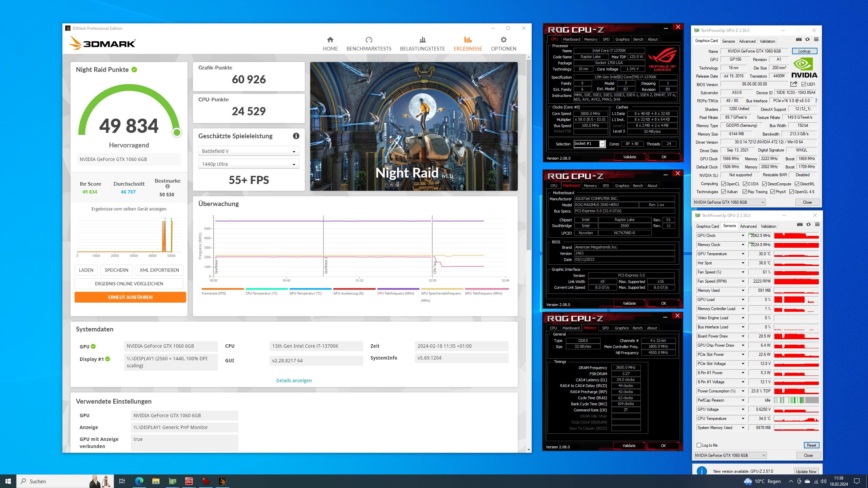This screenshot has height=488, width=868.
Task: Enable Log to file in GPU-Z Sensors
Action: tap(699, 445)
